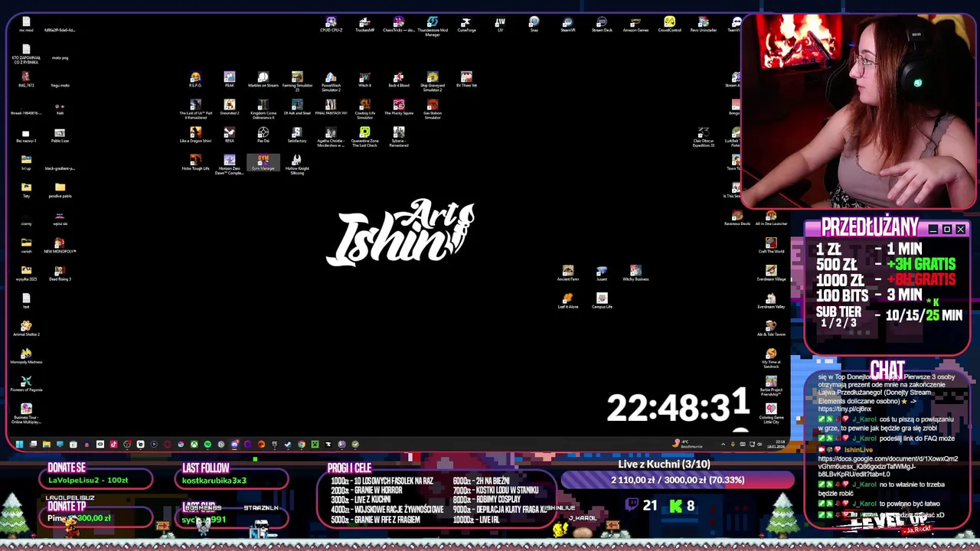This screenshot has height=551, width=980.
Task: Select PowerWash Simulator 2 icon
Action: tap(331, 81)
